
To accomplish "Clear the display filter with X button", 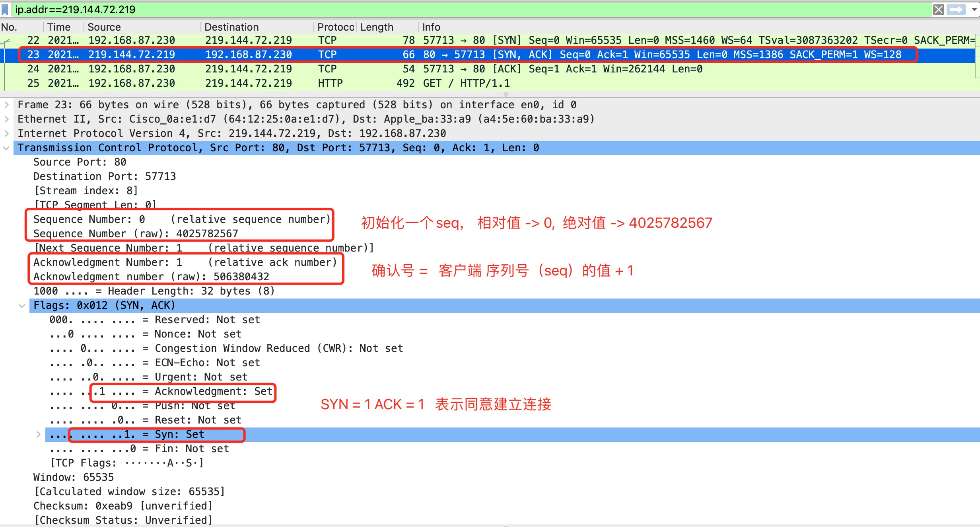I will 938,9.
